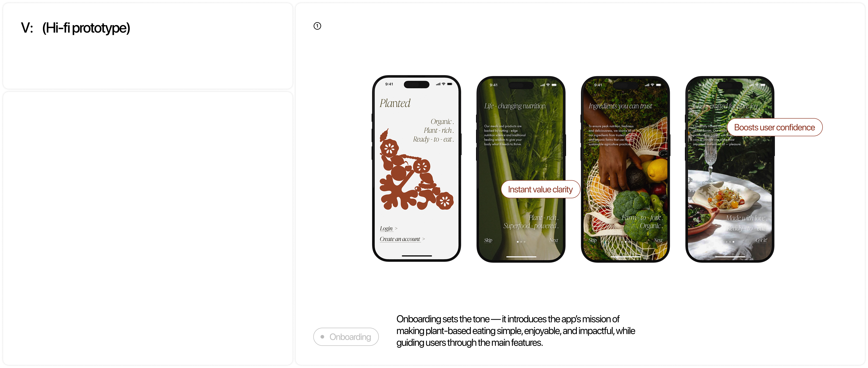Click page indicator dots on nutrition screen
This screenshot has height=368, width=868.
[x=521, y=242]
